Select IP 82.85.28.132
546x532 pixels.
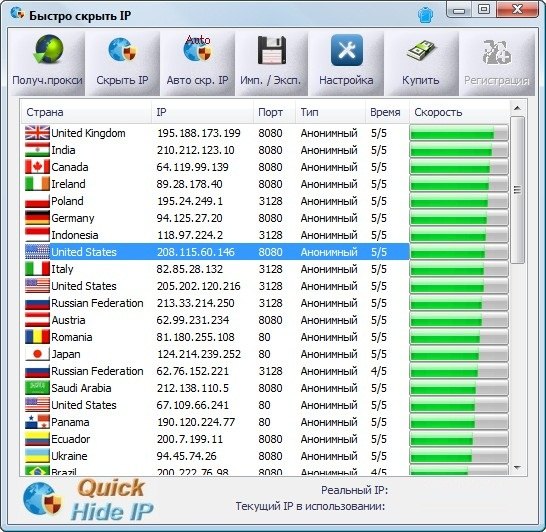[x=189, y=269]
